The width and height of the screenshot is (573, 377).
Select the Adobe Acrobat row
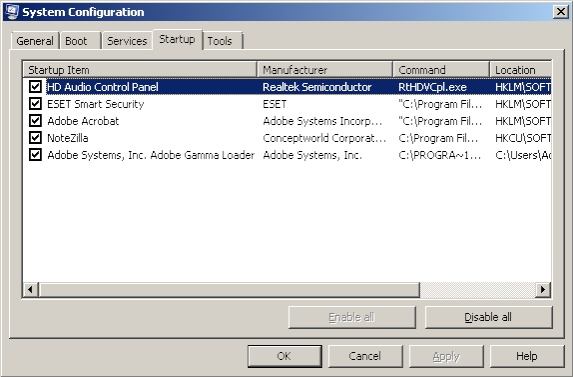(x=287, y=121)
